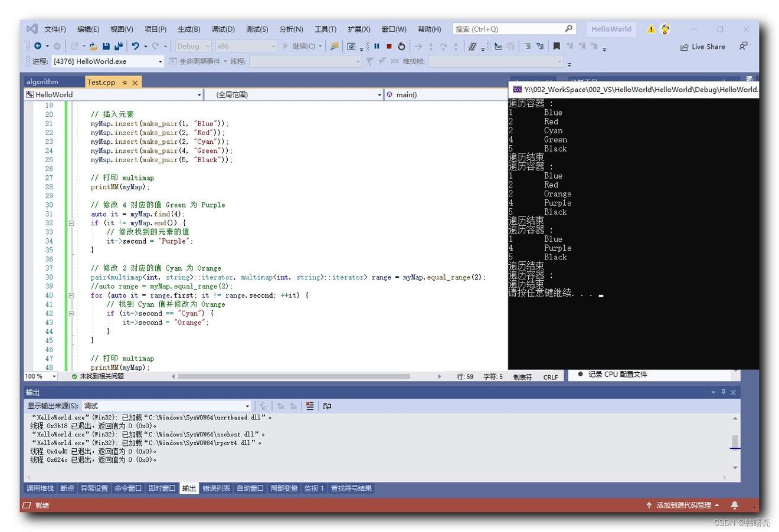
Task: Toggle auto-hide pin of Output panel
Action: 724,392
